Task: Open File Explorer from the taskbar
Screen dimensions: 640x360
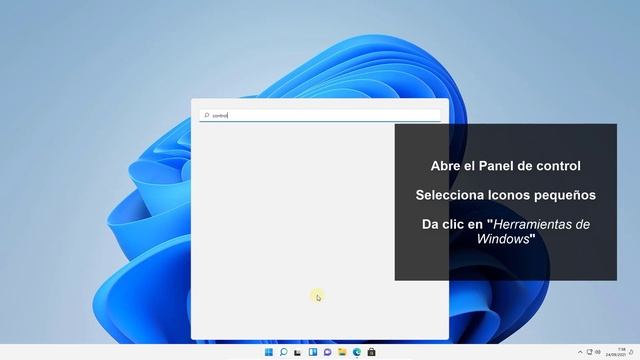Action: point(342,352)
